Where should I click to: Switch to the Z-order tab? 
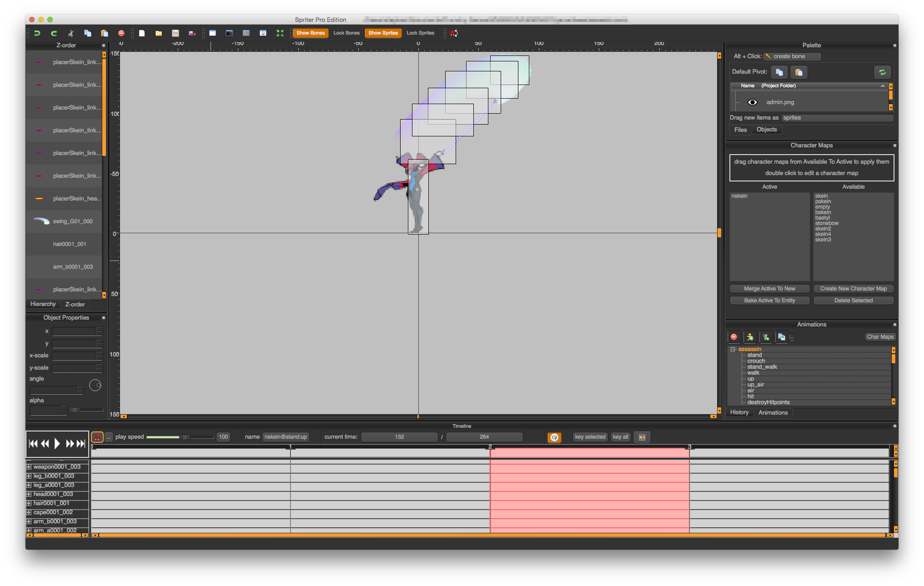click(x=75, y=304)
